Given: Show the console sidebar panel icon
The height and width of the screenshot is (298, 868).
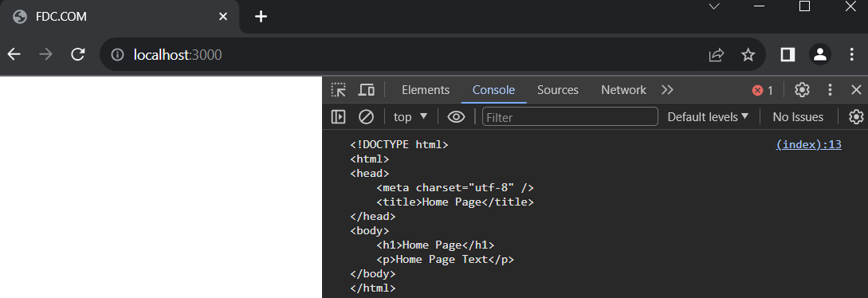Looking at the screenshot, I should pyautogui.click(x=338, y=116).
